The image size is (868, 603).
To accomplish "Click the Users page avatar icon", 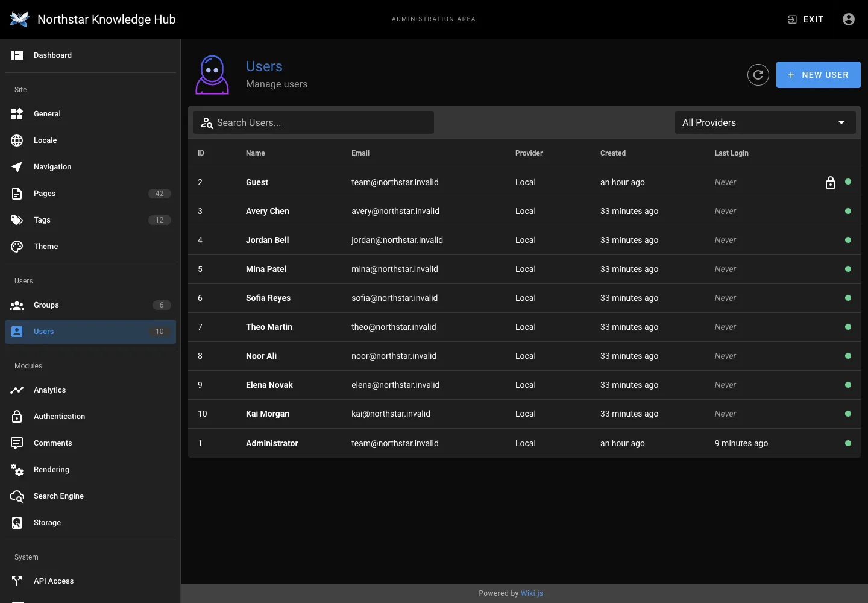I will tap(212, 75).
